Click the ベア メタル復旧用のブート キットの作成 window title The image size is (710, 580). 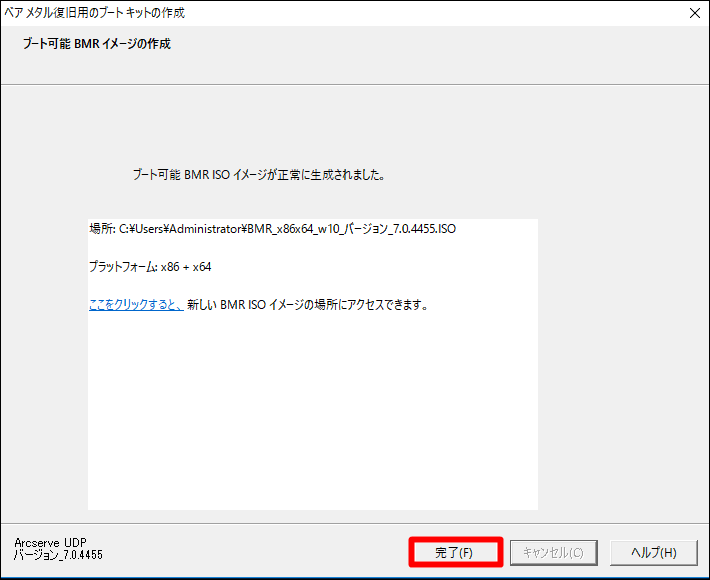click(95, 13)
